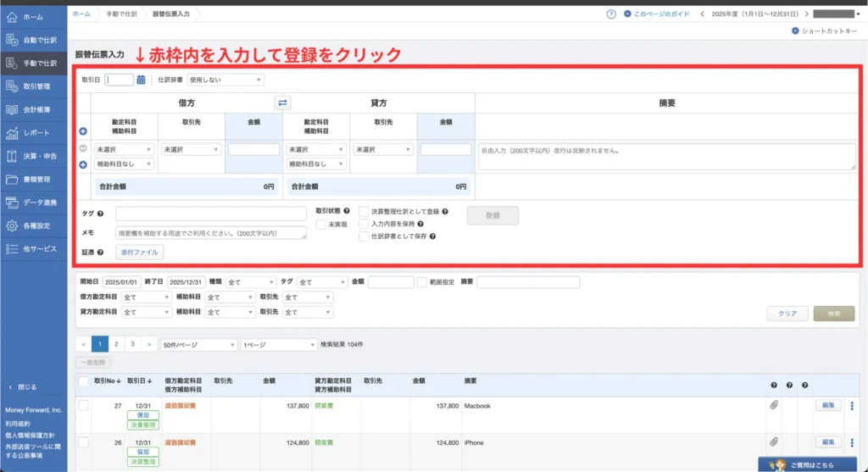868x472 pixels.
Task: Click the 摘要 free-text input area
Action: coord(666,156)
